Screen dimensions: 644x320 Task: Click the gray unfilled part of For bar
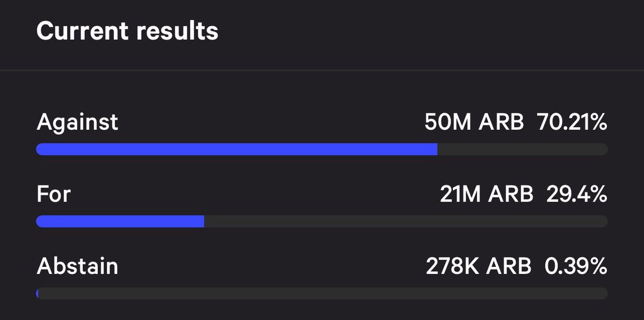[405, 221]
